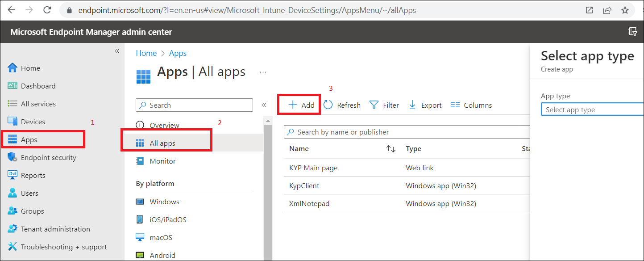Open Endpoint security from the sidebar
The height and width of the screenshot is (261, 644).
(x=48, y=157)
